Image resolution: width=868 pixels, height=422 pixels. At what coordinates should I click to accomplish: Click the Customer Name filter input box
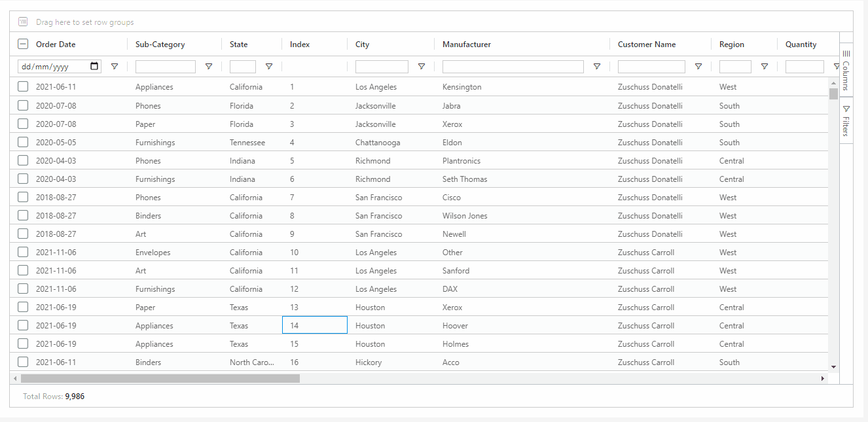coord(651,67)
